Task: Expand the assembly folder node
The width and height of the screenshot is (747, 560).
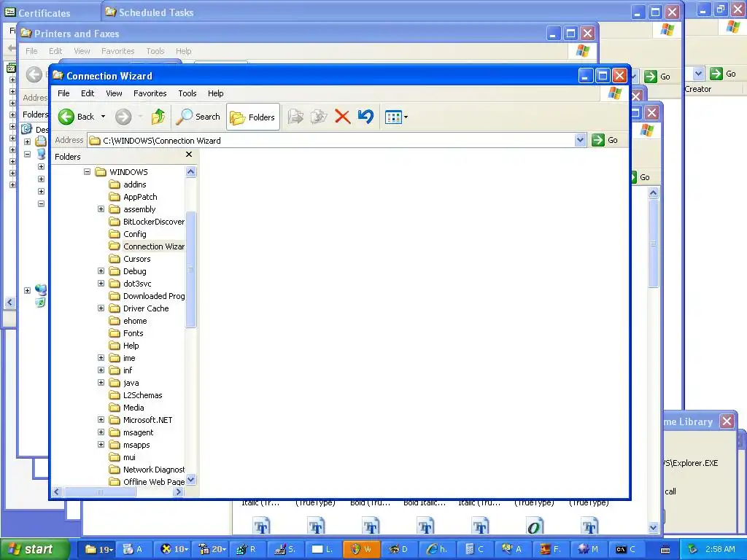Action: 101,209
